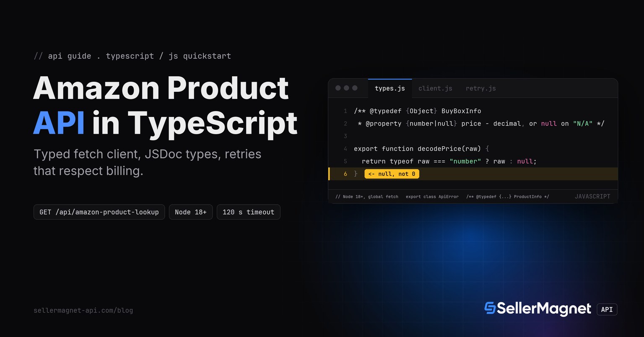Image resolution: width=644 pixels, height=337 pixels.
Task: Click the API badge beside SellerMagnet
Action: [607, 309]
